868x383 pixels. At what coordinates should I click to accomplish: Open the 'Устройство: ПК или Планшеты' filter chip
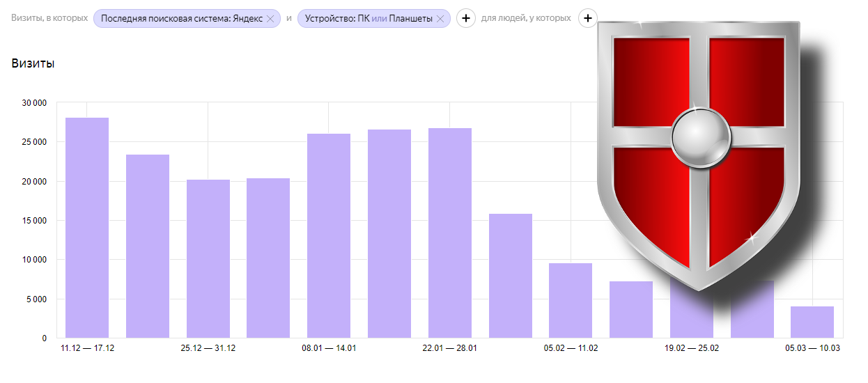[368, 19]
